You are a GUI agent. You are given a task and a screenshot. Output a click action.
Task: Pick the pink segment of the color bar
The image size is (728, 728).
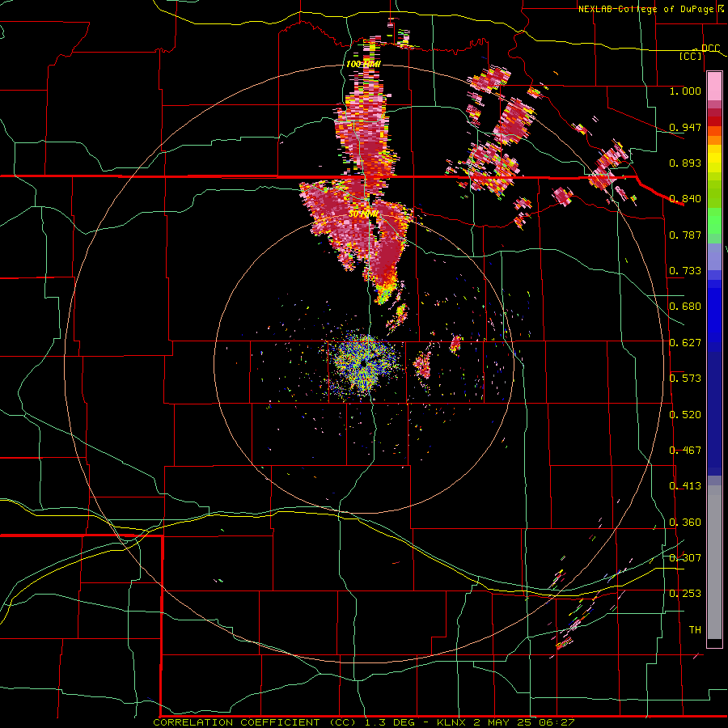pyautogui.click(x=714, y=86)
